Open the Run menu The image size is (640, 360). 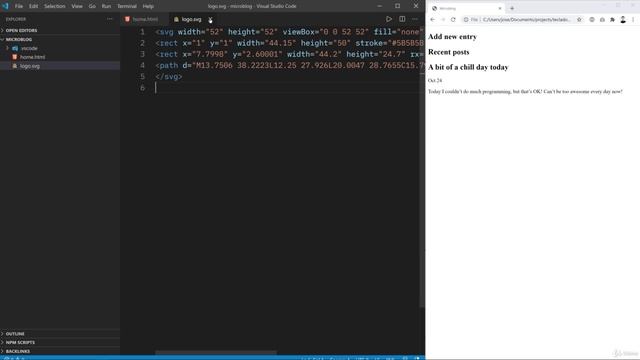coord(106,6)
